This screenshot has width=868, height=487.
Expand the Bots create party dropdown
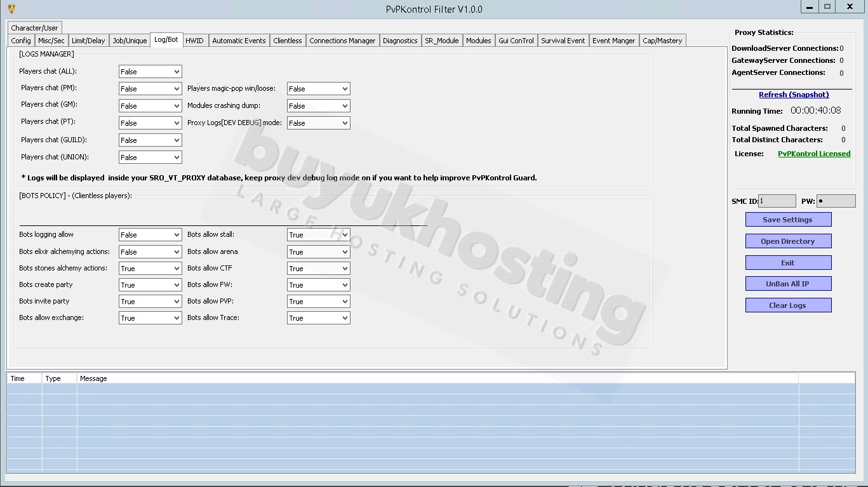150,285
